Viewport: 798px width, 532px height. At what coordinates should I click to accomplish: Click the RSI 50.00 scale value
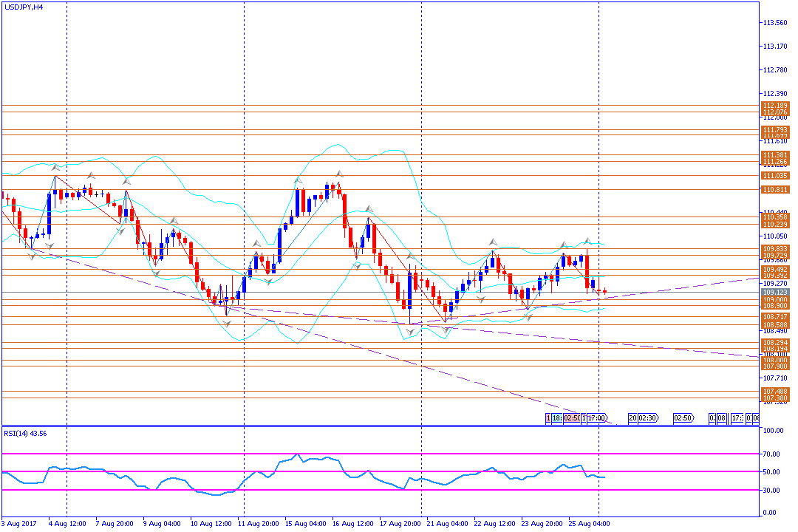click(x=772, y=472)
